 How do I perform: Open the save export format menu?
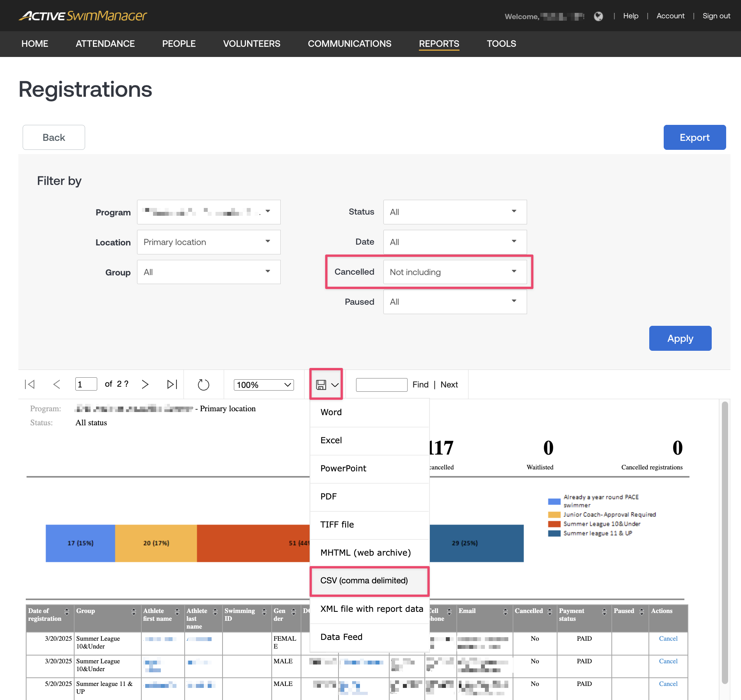326,384
